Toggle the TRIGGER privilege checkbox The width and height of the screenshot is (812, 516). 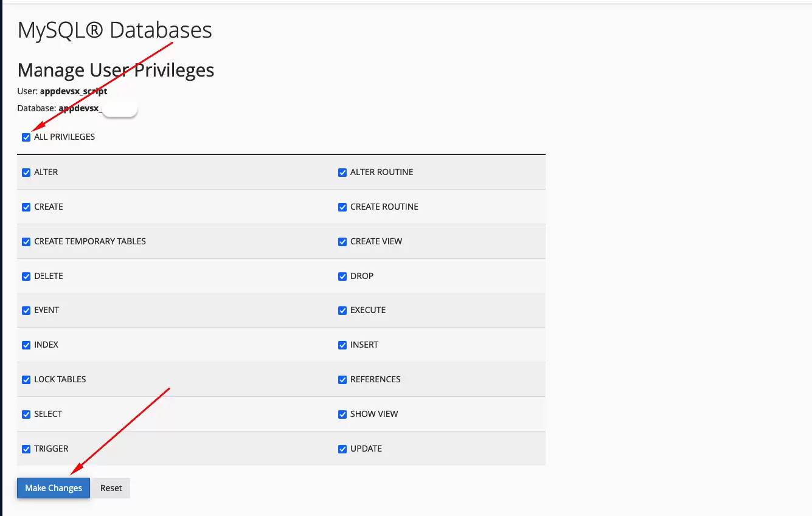pos(26,449)
